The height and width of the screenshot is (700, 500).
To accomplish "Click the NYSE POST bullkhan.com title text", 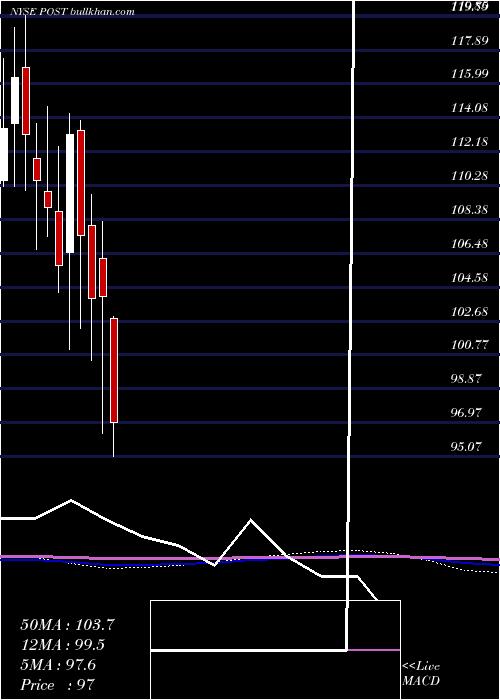I will 74,12.
